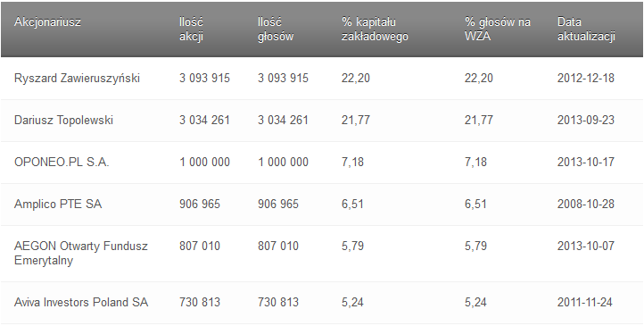Select the Ryszard Zawieruszyński shareholder name
The width and height of the screenshot is (644, 326).
point(77,78)
